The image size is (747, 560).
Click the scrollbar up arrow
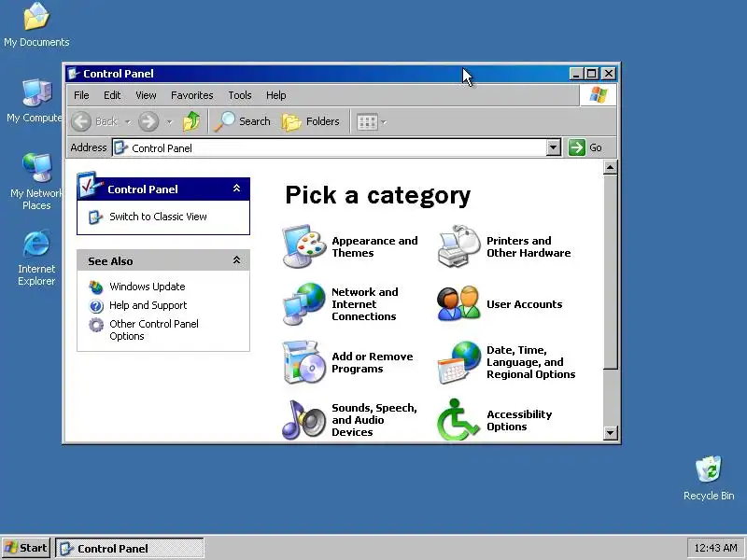pos(611,167)
